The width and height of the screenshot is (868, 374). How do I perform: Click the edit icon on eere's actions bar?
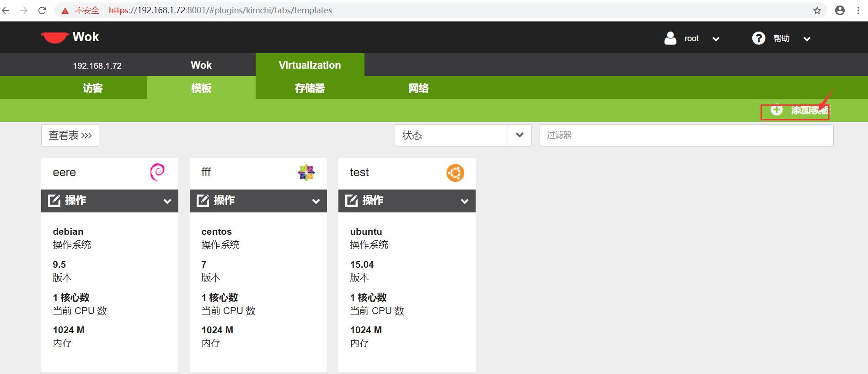coord(54,201)
